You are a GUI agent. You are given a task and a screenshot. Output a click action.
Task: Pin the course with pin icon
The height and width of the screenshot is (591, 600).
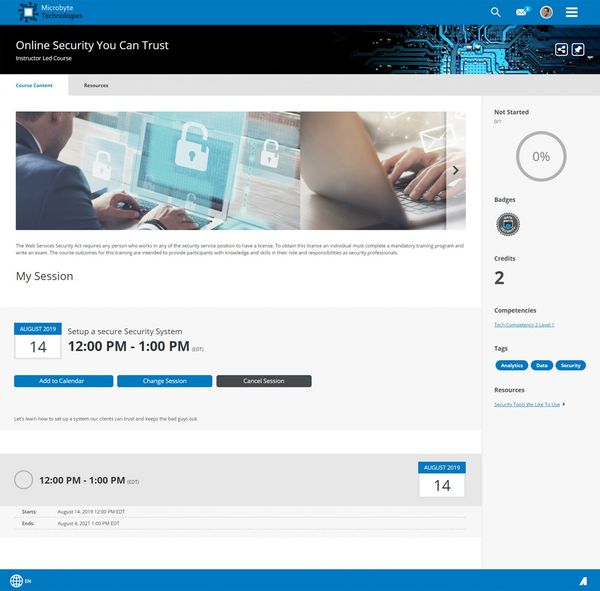pos(578,50)
